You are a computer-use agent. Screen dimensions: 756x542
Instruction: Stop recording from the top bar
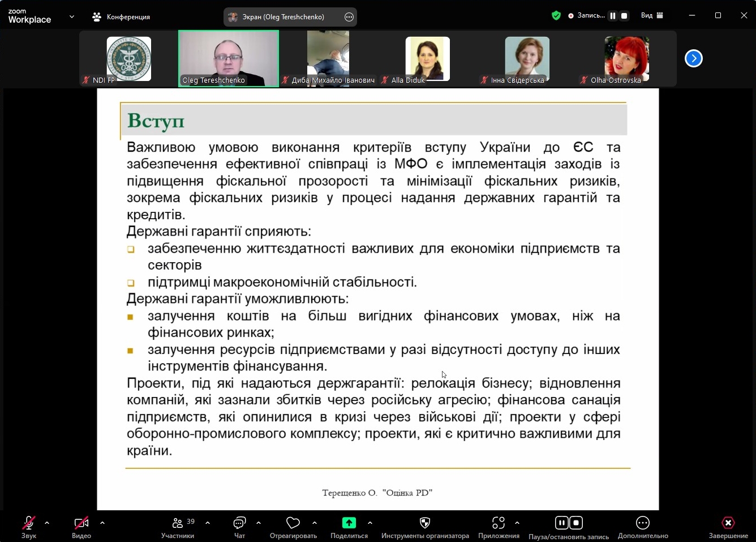pos(624,16)
